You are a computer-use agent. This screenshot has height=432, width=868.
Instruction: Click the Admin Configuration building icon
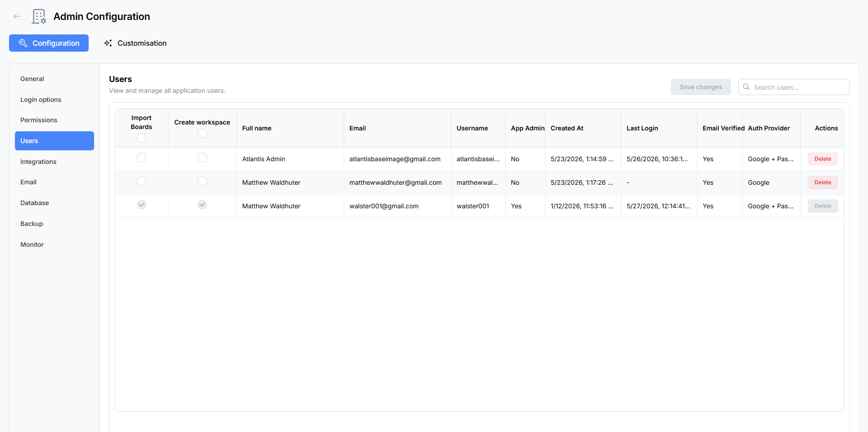[39, 16]
